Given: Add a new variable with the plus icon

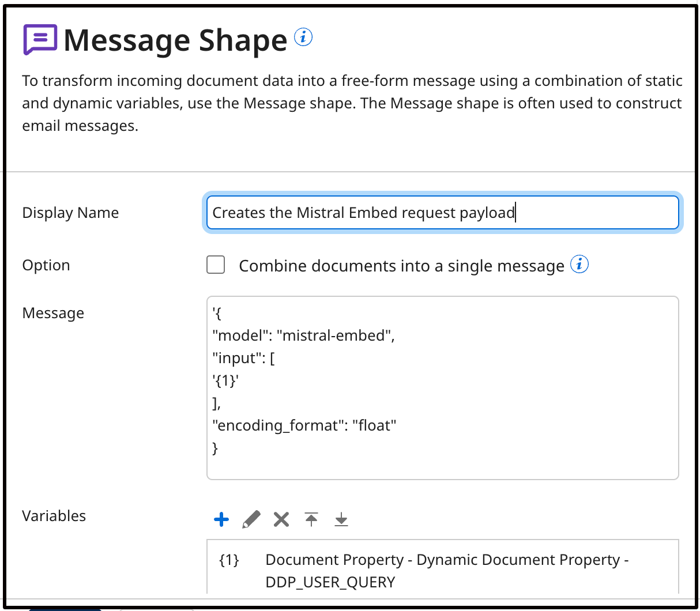Looking at the screenshot, I should 221,519.
